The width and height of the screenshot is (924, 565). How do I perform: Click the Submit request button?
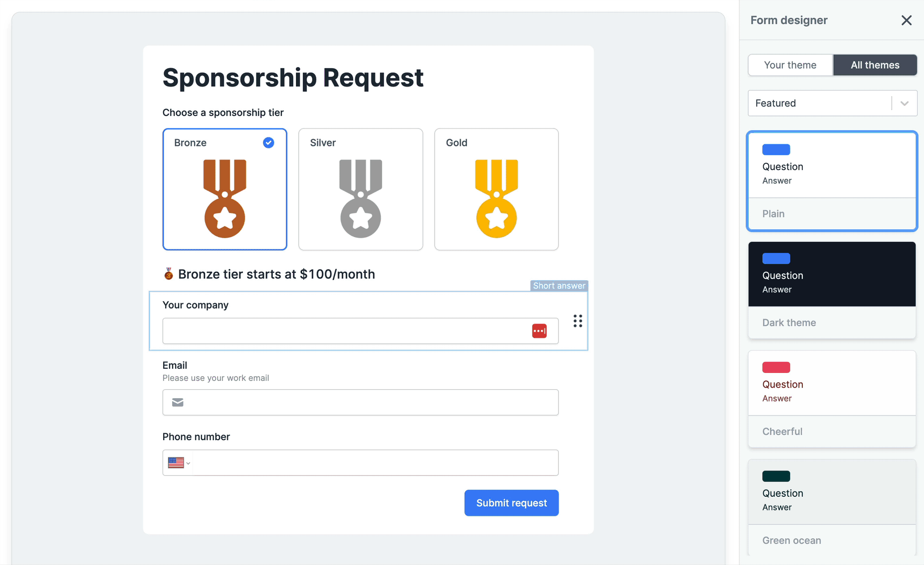(512, 503)
